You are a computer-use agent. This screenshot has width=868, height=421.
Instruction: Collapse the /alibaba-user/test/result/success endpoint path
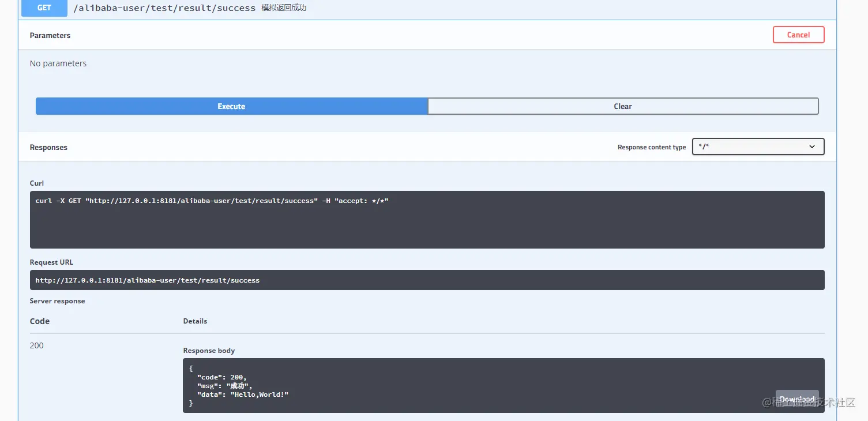coord(164,8)
